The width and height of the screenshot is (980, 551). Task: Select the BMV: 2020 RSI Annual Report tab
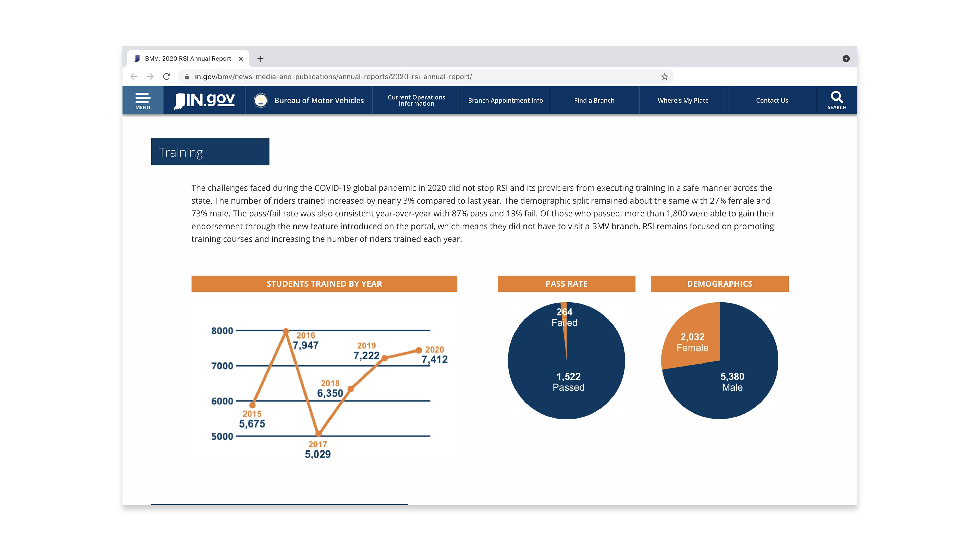(x=188, y=59)
